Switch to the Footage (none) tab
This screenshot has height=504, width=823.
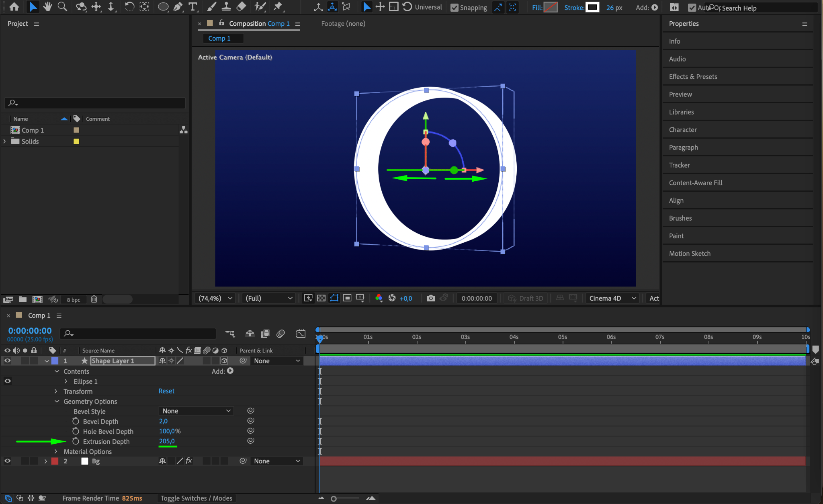pos(343,24)
